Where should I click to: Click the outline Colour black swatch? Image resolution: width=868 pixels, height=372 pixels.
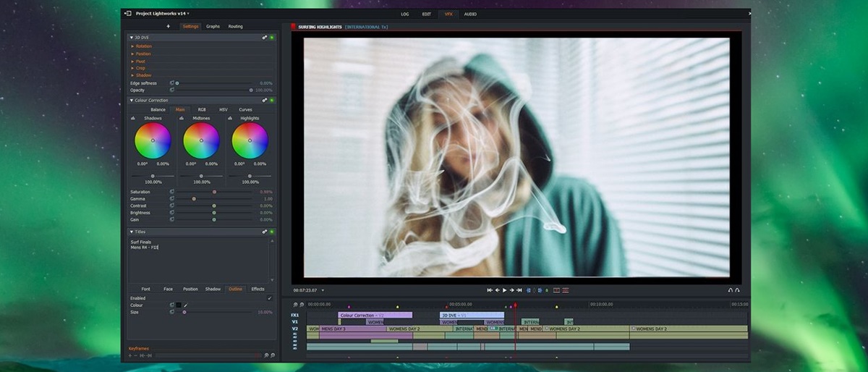pyautogui.click(x=178, y=305)
